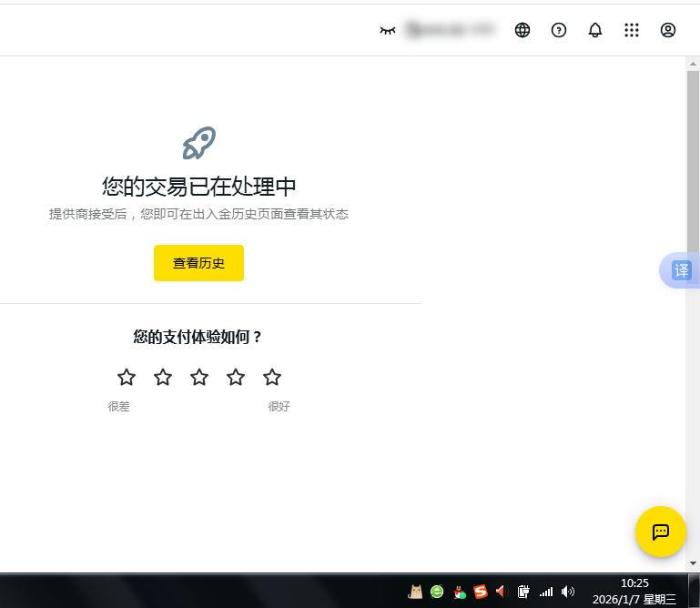The width and height of the screenshot is (700, 608).
Task: Click the 您的支付体验如何？ text
Action: (197, 337)
